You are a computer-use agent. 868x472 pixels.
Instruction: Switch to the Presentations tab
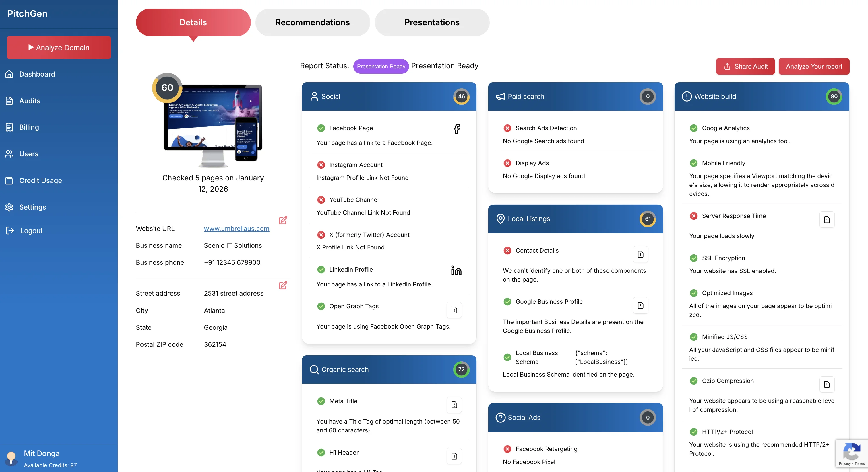click(432, 22)
